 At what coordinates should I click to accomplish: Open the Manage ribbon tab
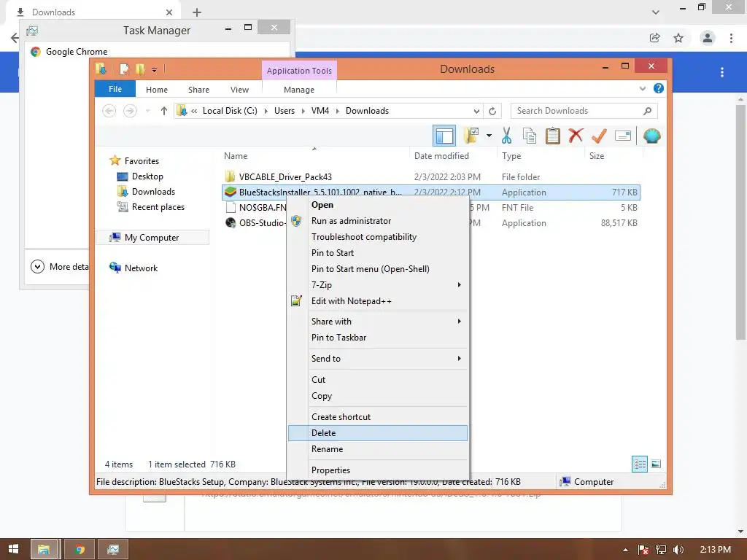tap(299, 90)
